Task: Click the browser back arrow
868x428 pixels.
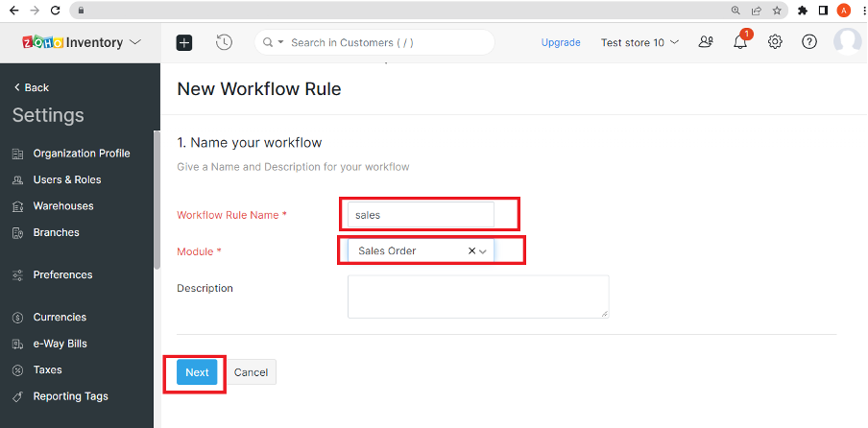Action: tap(14, 10)
